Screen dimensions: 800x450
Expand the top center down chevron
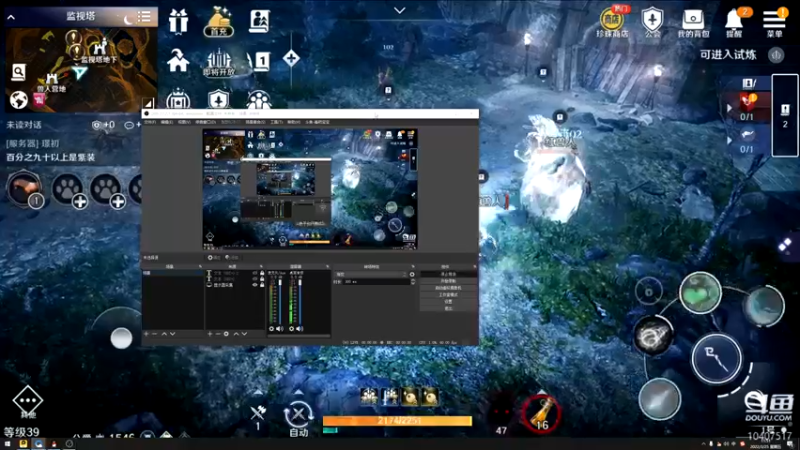[399, 10]
